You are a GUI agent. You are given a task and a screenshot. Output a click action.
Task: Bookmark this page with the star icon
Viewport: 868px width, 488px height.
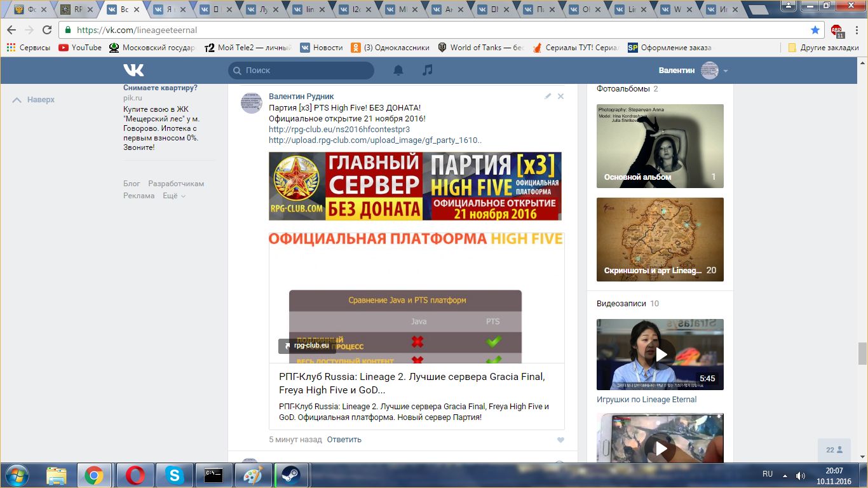(x=815, y=30)
